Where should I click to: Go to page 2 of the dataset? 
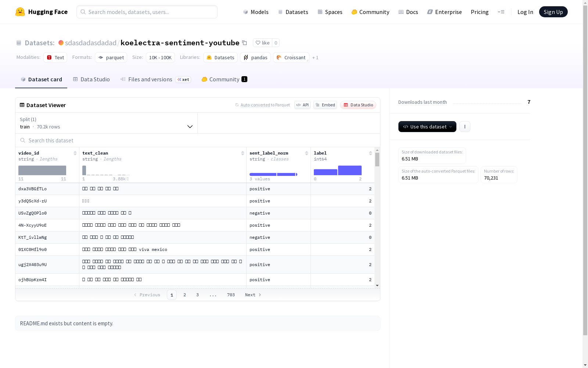coord(184,295)
